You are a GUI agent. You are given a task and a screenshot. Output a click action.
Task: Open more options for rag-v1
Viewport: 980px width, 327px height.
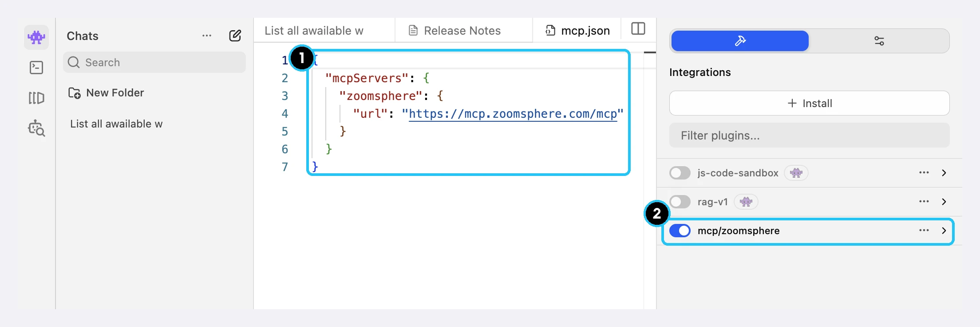[924, 201]
